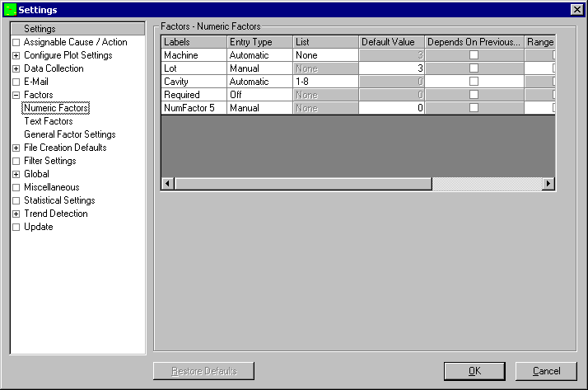Toggle Depends On Previous for Cavity
Viewport: 588px width, 390px height.
[x=474, y=82]
